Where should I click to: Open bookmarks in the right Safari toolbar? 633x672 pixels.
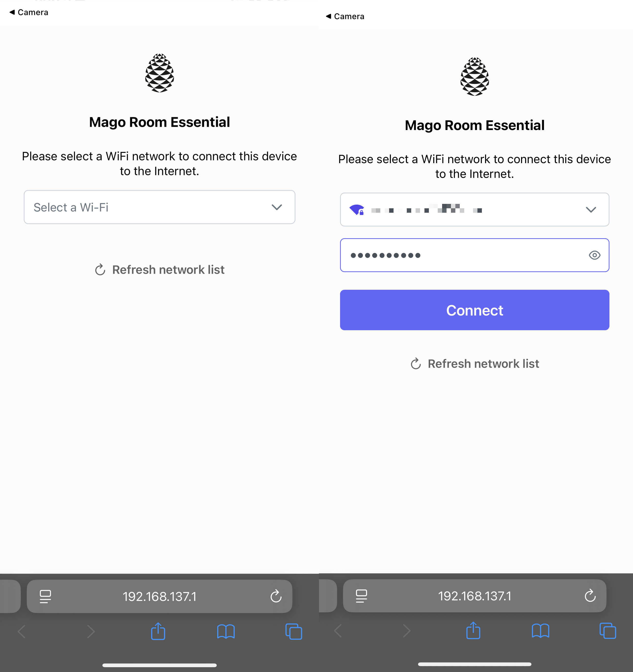tap(541, 631)
